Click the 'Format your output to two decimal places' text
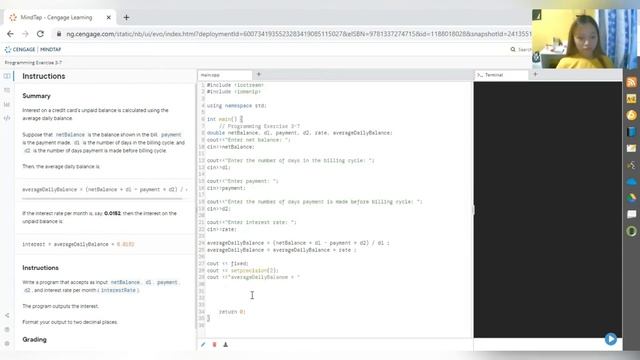This screenshot has height=360, width=640. (x=70, y=322)
